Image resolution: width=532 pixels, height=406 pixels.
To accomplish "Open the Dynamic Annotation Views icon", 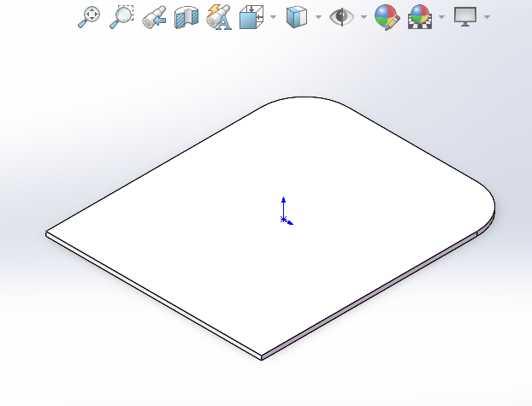I will (219, 17).
